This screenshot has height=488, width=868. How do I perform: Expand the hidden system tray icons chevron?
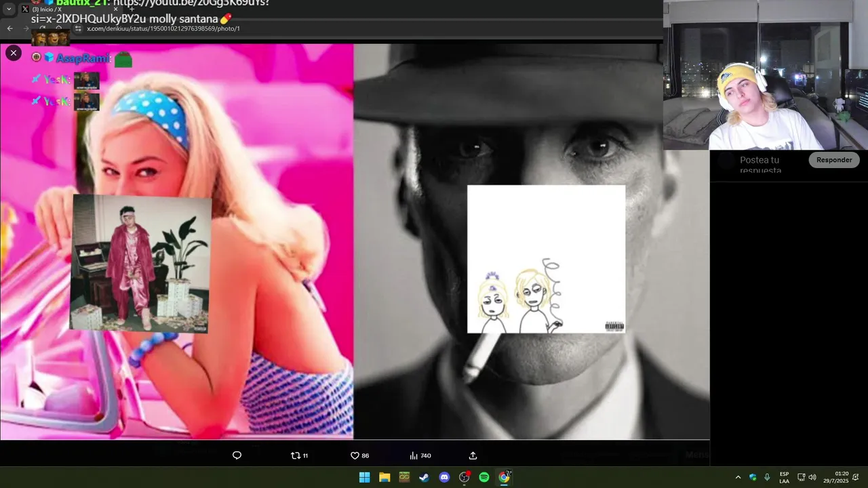pos(738,477)
